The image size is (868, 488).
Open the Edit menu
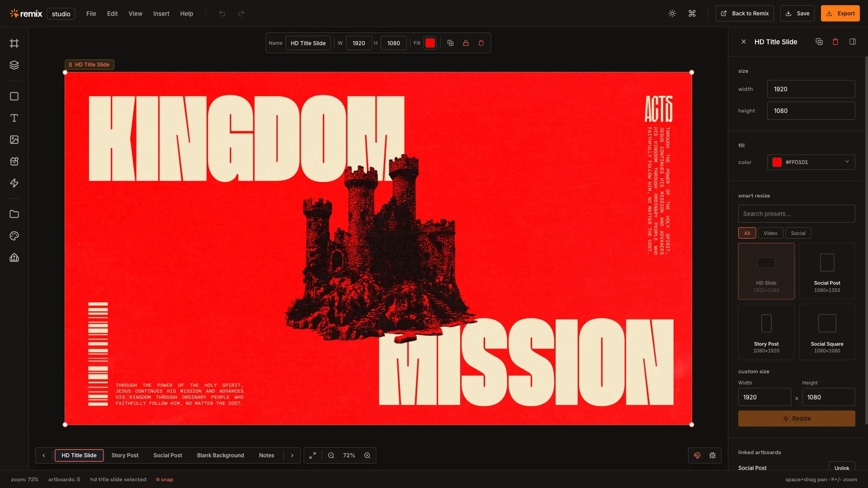112,14
